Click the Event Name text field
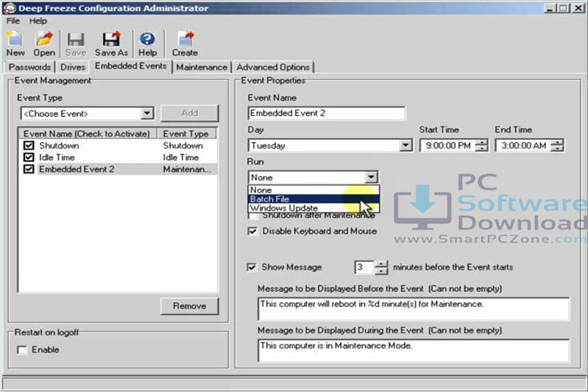 [x=326, y=114]
